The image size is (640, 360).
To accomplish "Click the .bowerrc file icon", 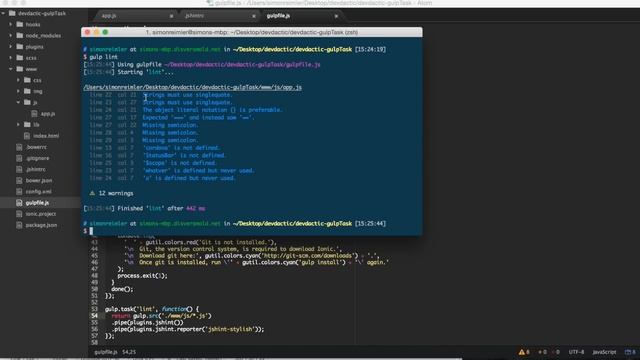I will pyautogui.click(x=19, y=147).
